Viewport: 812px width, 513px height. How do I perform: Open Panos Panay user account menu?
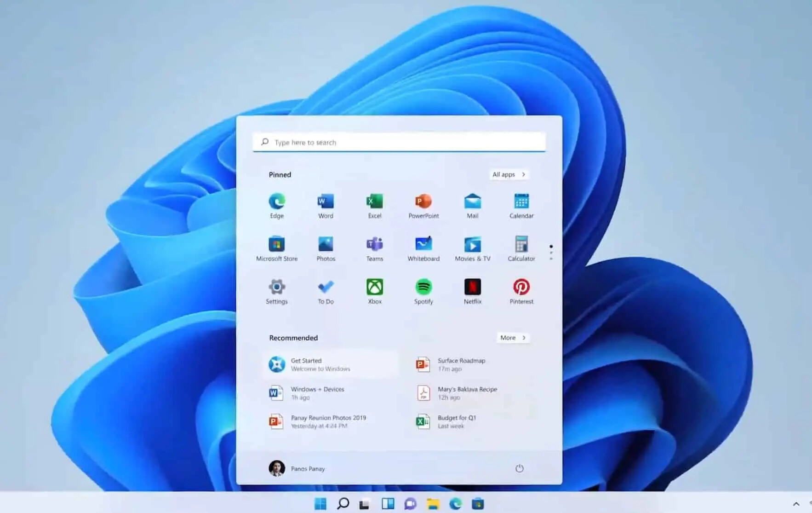297,468
